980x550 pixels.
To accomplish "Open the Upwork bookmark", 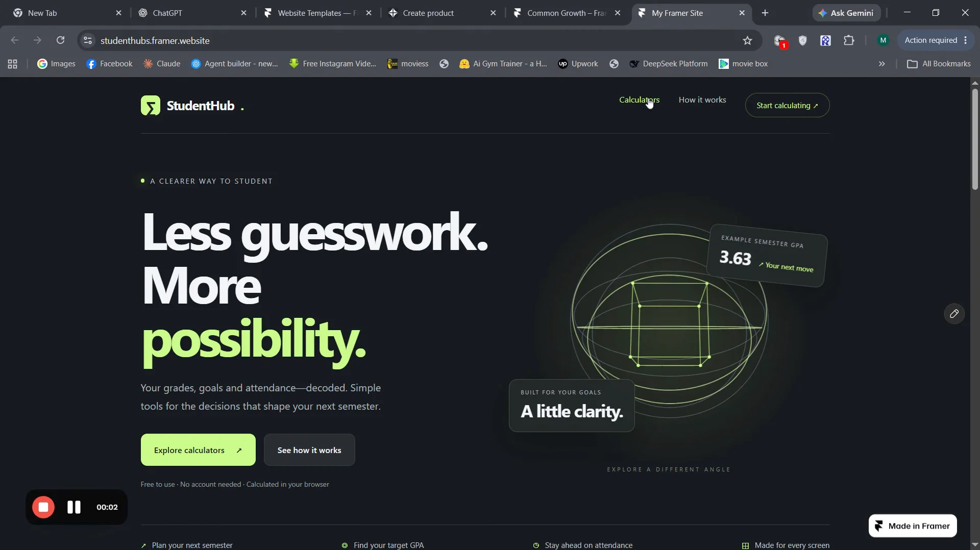I will coord(578,64).
